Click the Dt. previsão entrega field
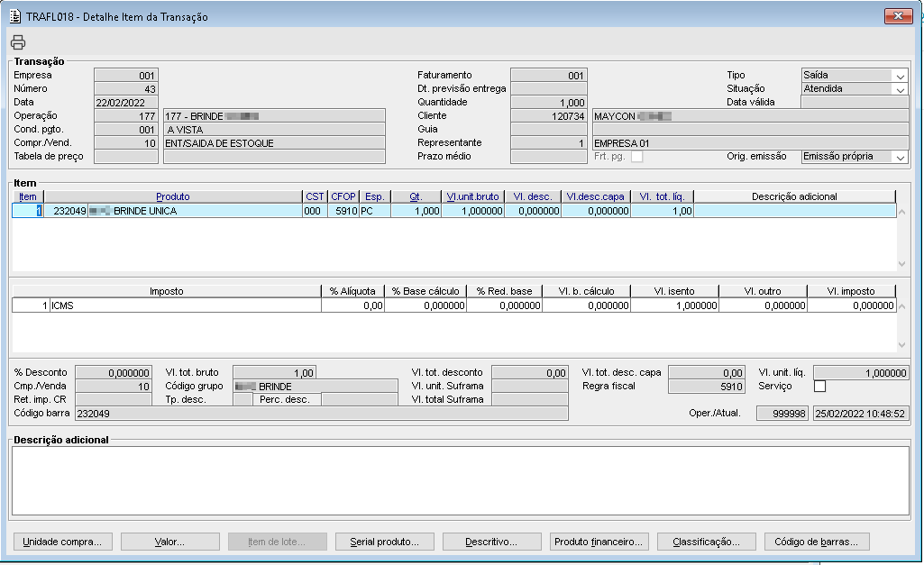 click(x=549, y=89)
